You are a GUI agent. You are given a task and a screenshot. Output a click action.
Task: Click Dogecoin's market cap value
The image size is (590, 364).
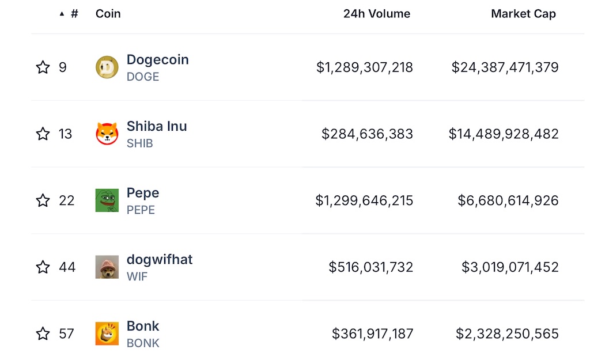[505, 67]
